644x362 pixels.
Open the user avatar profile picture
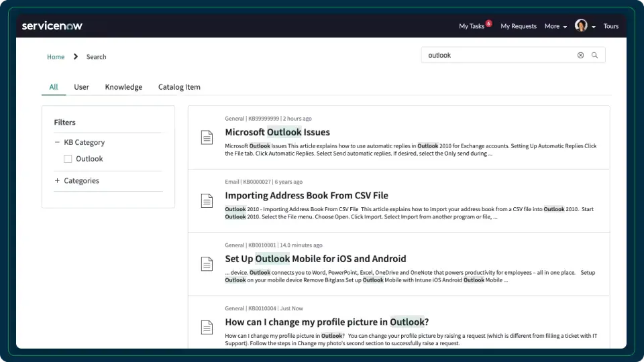pyautogui.click(x=581, y=25)
